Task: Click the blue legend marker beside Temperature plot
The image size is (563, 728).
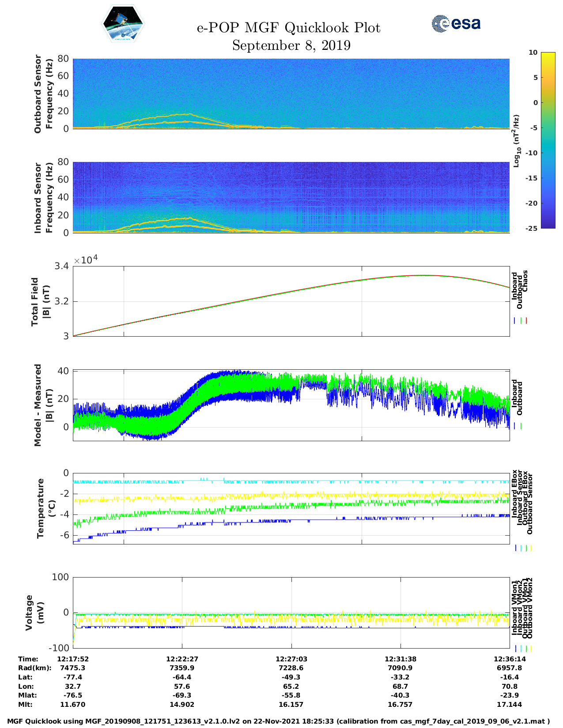Action: (x=516, y=548)
